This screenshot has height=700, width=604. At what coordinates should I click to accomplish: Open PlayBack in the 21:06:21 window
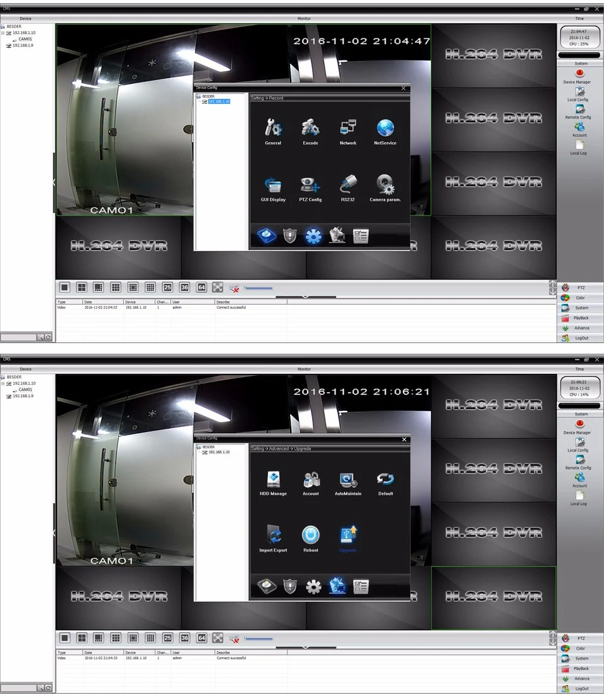coord(580,669)
